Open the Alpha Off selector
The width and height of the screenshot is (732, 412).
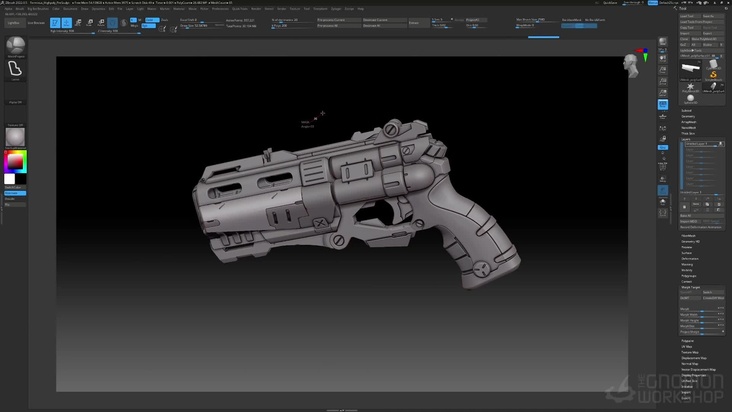coord(15,92)
